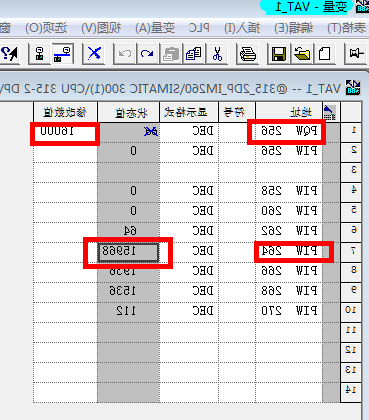Click DEC format in PIW 262 row

pos(189,232)
